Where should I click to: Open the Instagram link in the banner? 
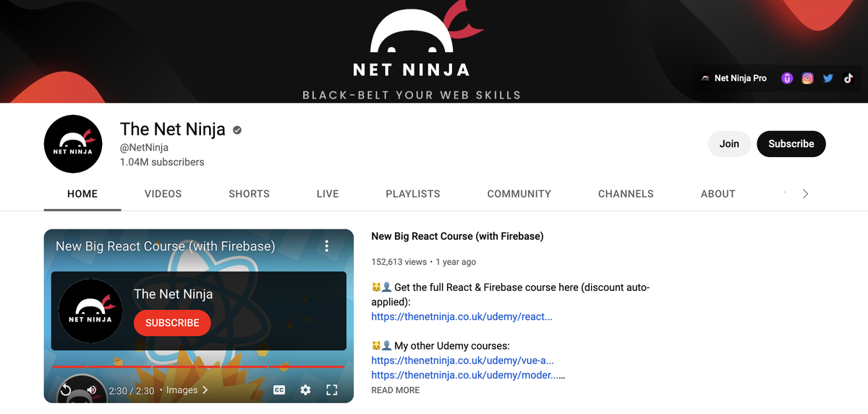click(x=808, y=78)
